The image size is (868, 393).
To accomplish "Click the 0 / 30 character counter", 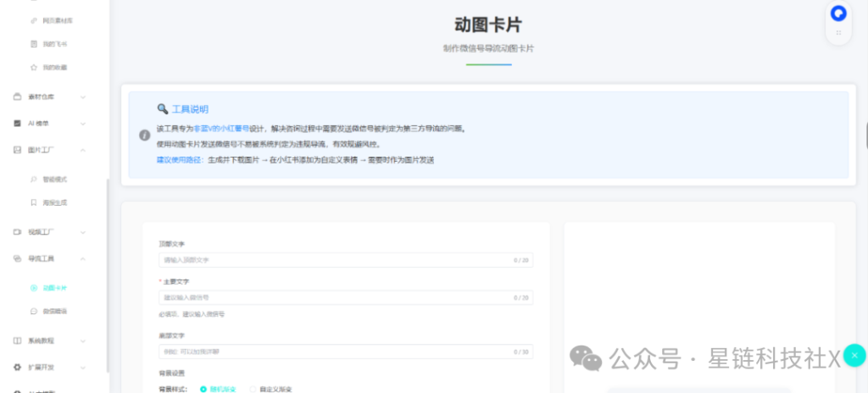I will tap(521, 351).
